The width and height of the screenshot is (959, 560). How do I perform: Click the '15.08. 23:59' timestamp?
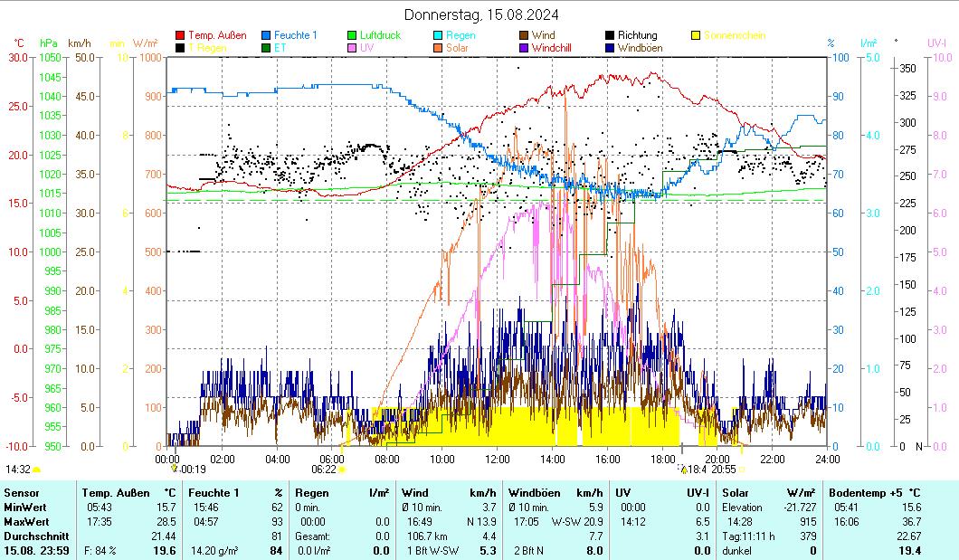tap(36, 551)
